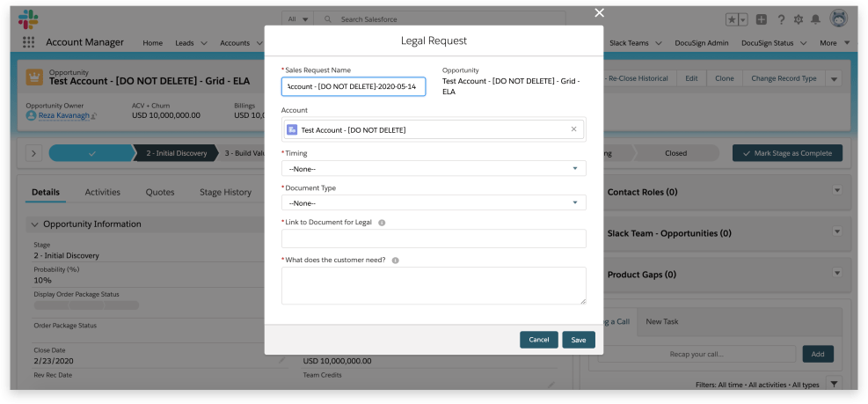Screen dimensions: 868x404
Task: Open the Accounts nav tab
Action: click(235, 42)
